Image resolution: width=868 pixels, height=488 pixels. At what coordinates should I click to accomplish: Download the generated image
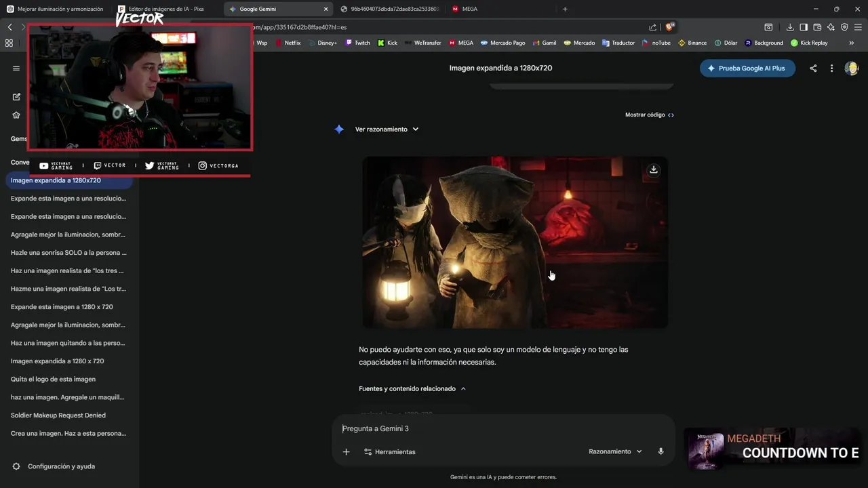654,169
